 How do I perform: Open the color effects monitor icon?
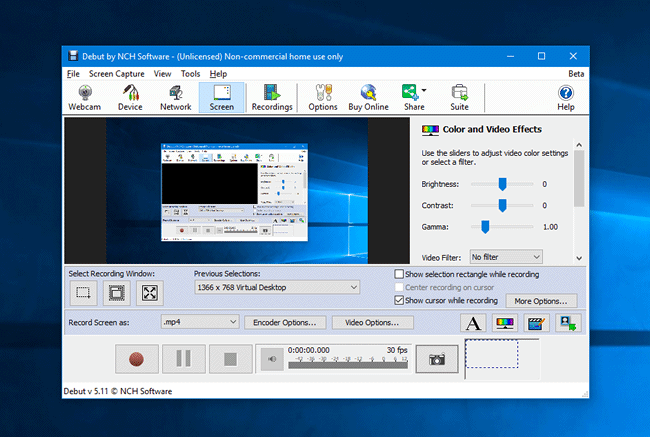(x=504, y=323)
